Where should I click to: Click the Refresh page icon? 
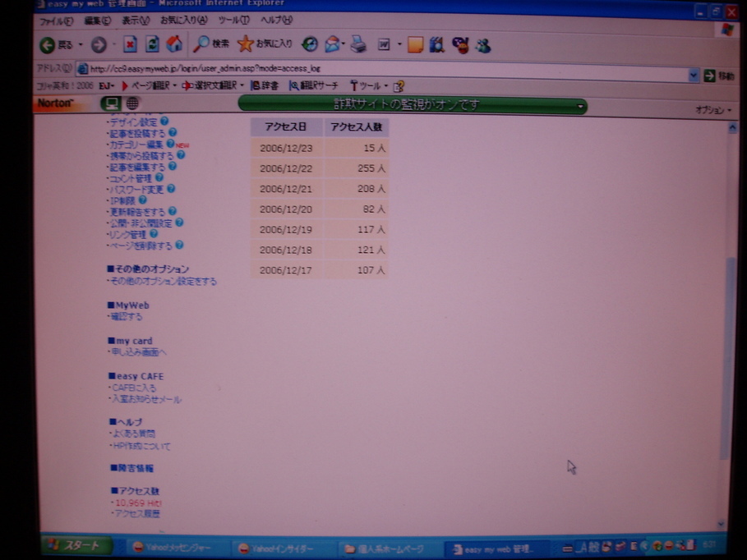coord(152,44)
